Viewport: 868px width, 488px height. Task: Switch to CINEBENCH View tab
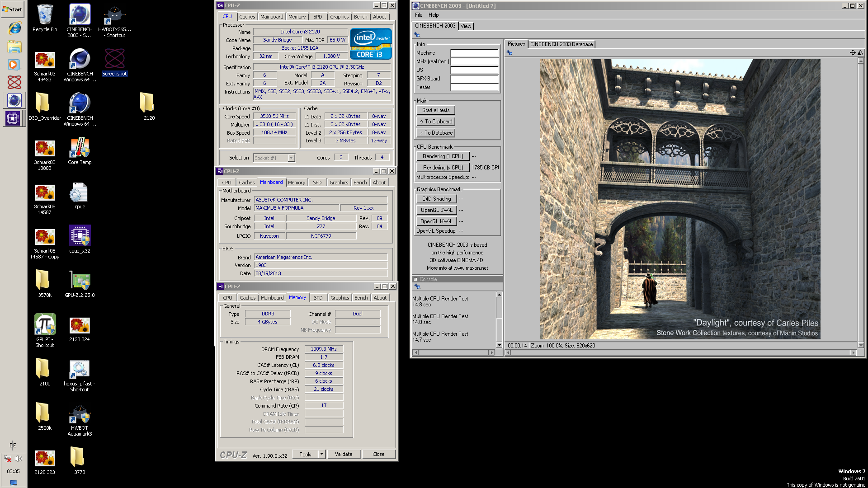tap(466, 26)
